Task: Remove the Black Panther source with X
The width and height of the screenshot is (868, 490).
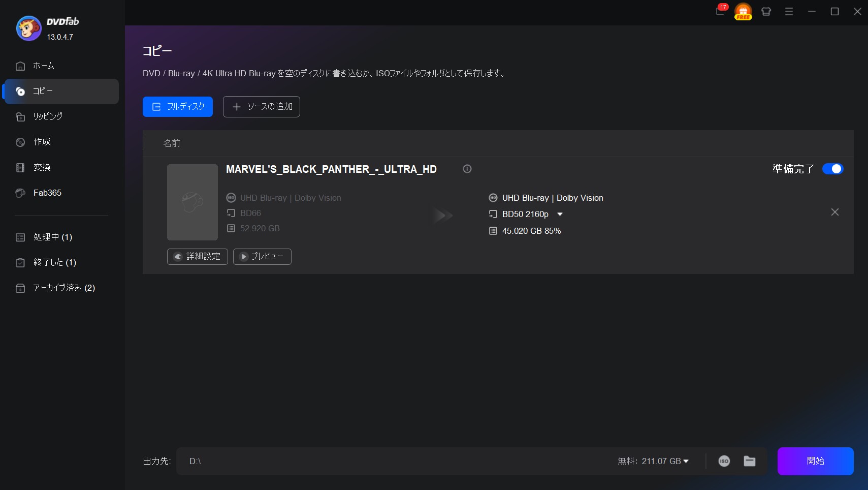Action: click(835, 212)
